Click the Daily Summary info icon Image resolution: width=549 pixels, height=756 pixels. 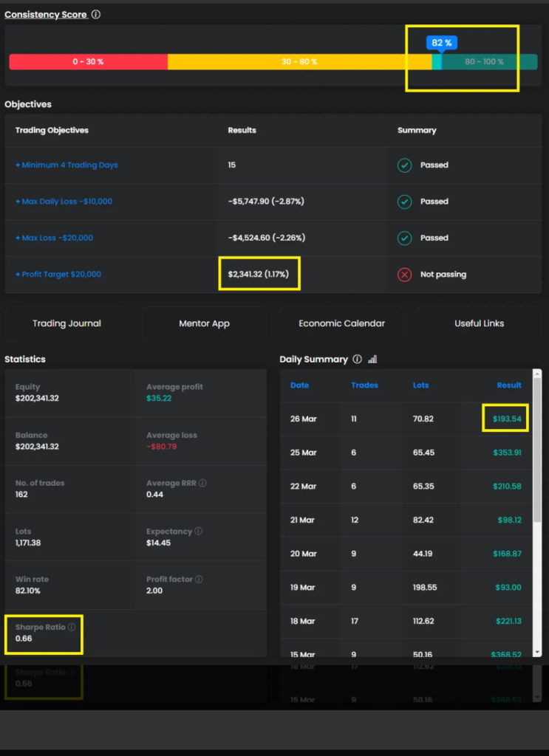[357, 360]
